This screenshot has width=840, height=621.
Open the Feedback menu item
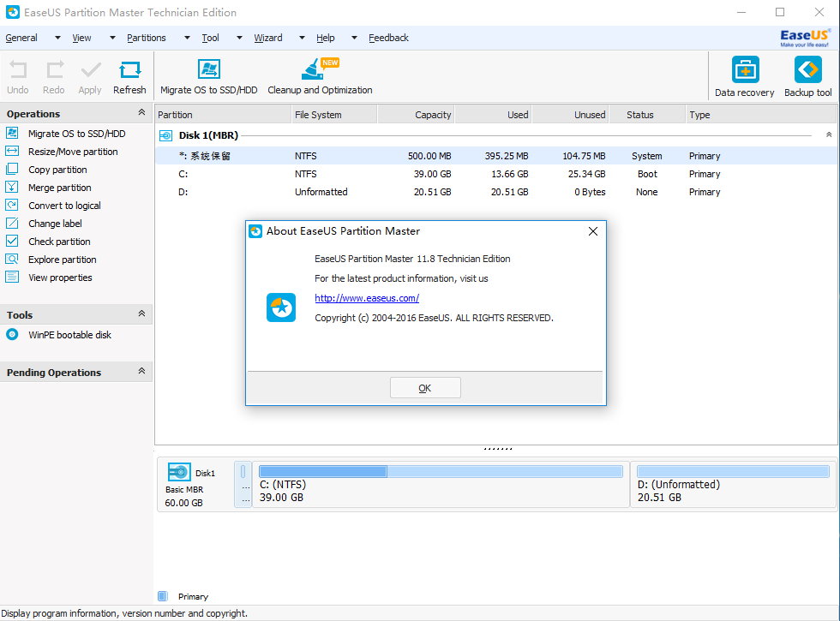pos(388,38)
